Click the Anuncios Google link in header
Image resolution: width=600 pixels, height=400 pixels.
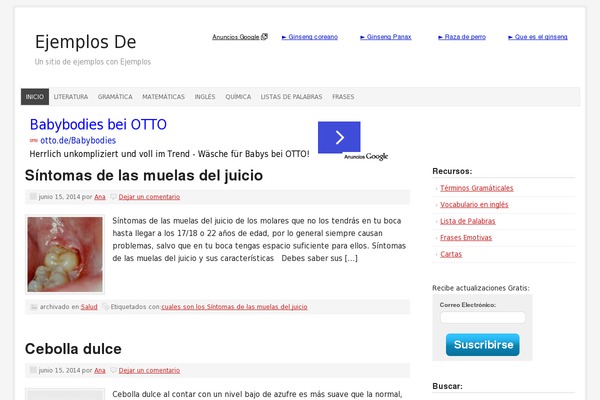pos(236,37)
